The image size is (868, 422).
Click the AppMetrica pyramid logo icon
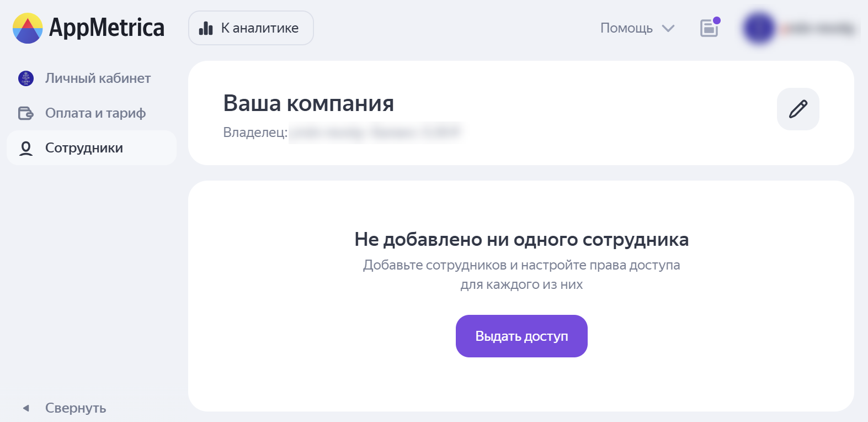(x=28, y=28)
